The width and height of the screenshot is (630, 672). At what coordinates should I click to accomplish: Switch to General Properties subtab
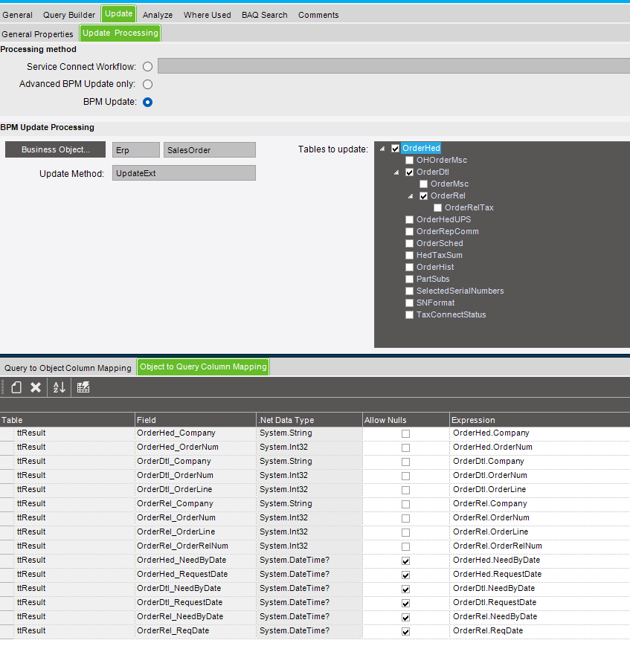37,34
